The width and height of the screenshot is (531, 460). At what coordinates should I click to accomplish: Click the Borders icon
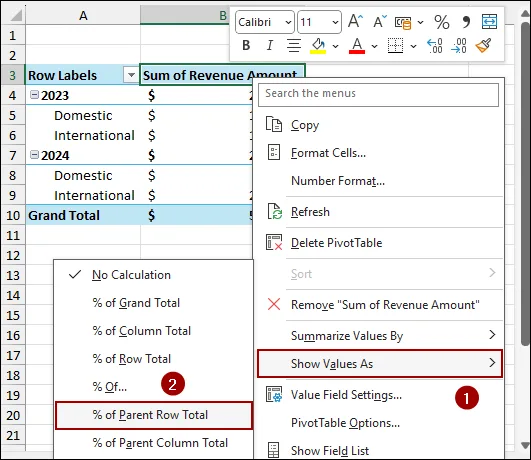tap(395, 45)
